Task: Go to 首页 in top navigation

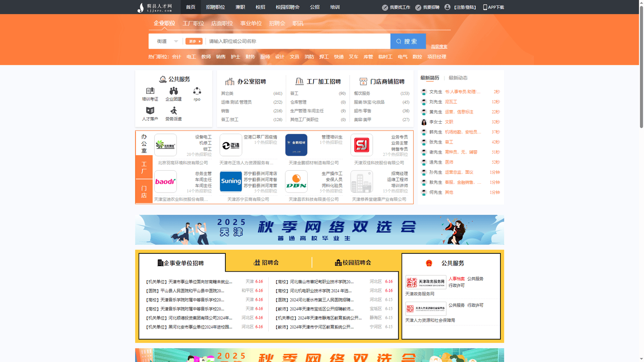Action: click(x=191, y=7)
